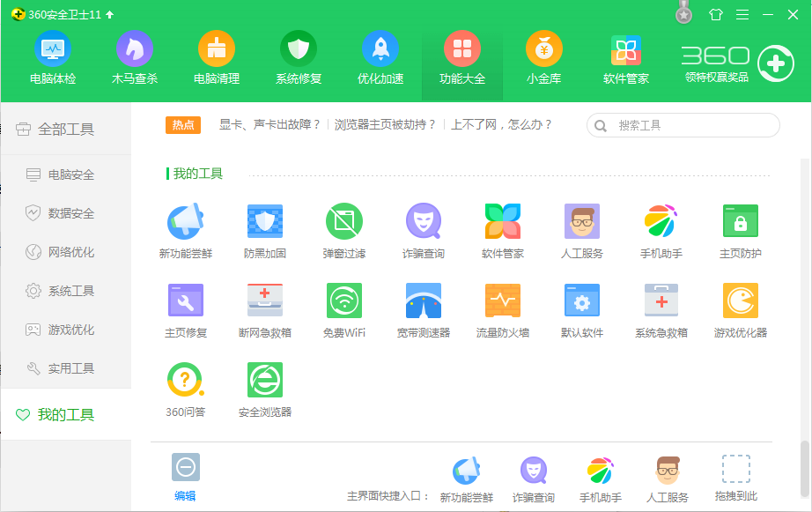Launch 新功能尝鲜 megaphone tool in grid
Viewport: 812px width, 512px height.
(186, 231)
